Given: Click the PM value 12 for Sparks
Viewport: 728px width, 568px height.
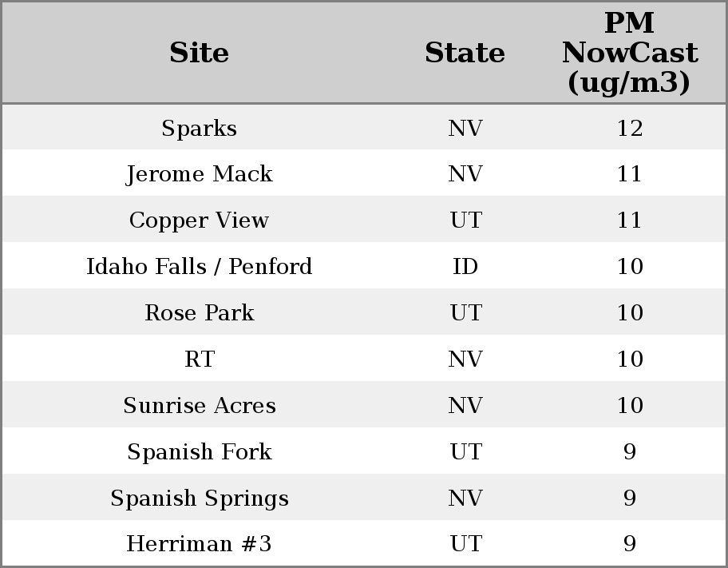Looking at the screenshot, I should (629, 128).
